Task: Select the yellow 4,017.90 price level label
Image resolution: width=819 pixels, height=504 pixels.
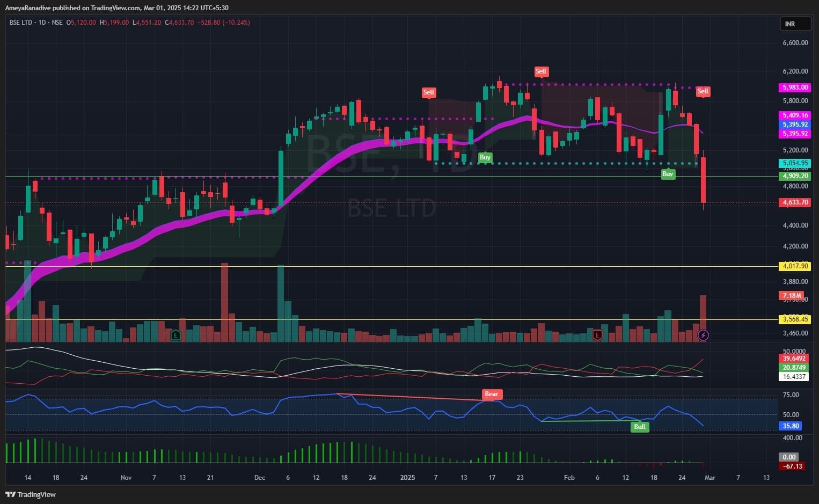Action: pos(795,266)
